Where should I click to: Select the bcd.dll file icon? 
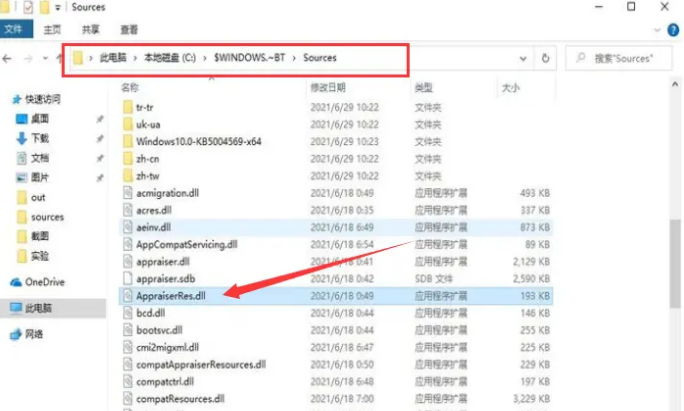click(127, 313)
